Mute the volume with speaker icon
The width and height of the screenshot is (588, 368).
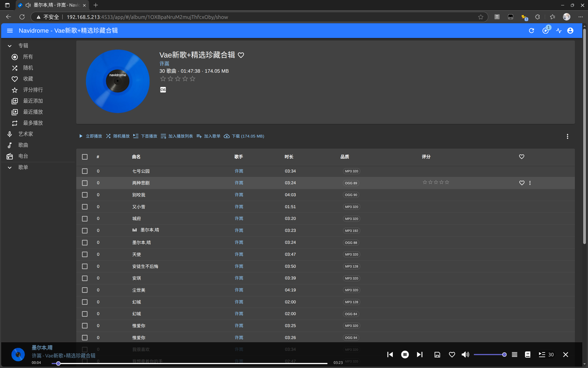(x=465, y=355)
